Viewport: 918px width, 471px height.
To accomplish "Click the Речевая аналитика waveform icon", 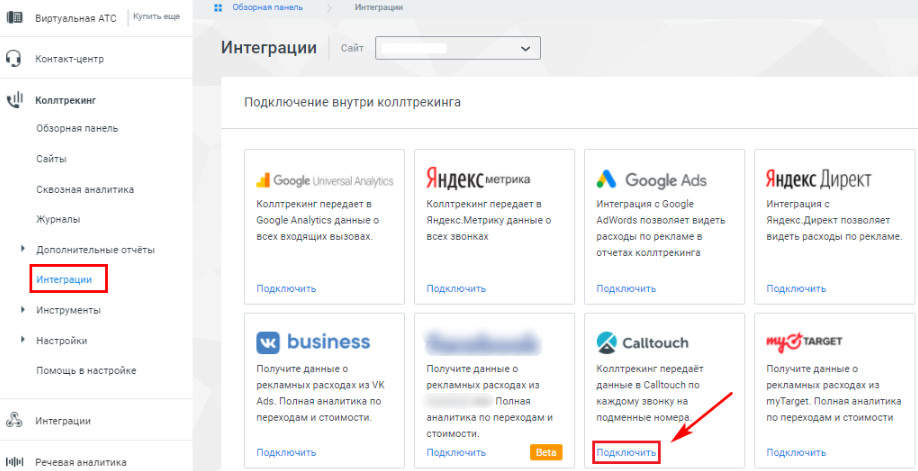I will tap(14, 462).
